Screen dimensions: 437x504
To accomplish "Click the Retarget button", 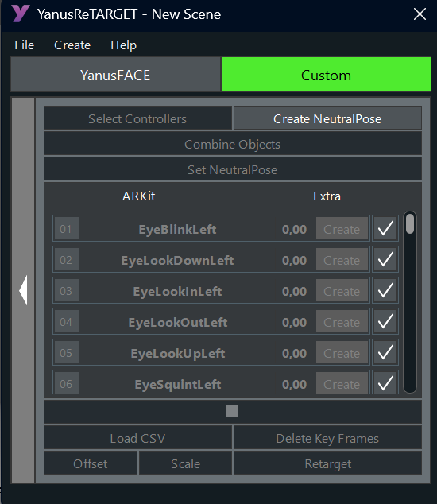I will (327, 463).
